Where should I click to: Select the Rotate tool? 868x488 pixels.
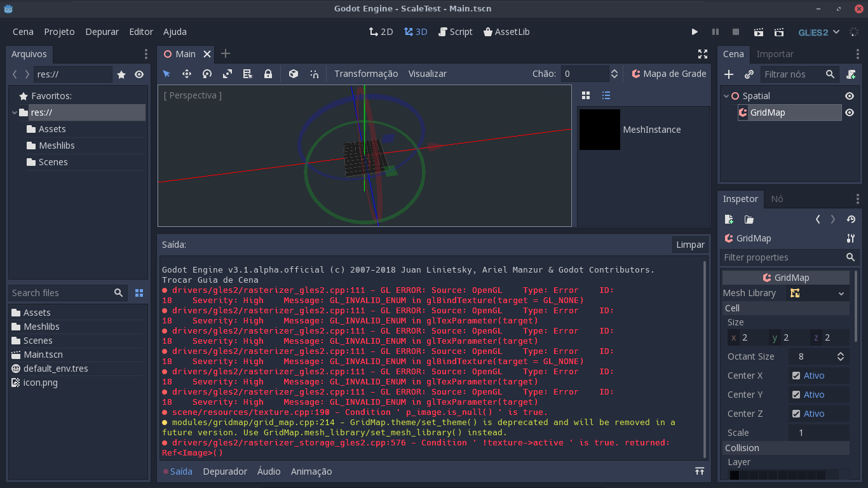pos(207,74)
